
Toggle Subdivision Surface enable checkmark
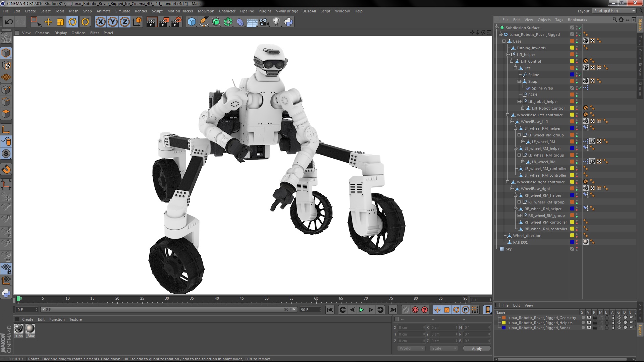coord(580,28)
